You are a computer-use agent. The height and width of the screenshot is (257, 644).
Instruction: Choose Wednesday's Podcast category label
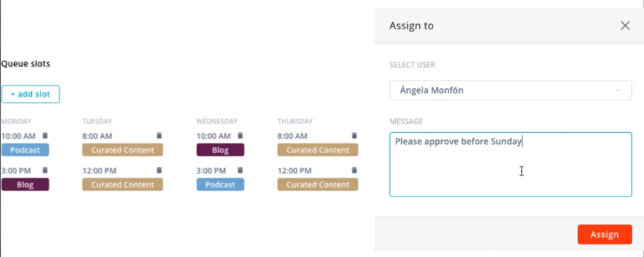point(220,185)
